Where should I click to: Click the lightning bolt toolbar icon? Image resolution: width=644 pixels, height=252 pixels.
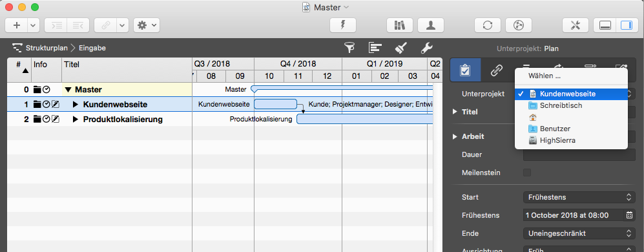point(342,25)
